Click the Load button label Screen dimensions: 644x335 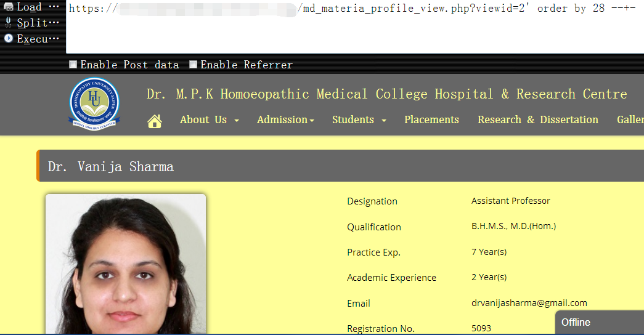(38, 7)
